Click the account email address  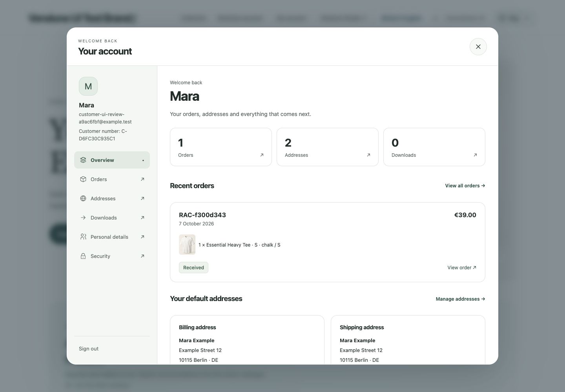point(105,118)
